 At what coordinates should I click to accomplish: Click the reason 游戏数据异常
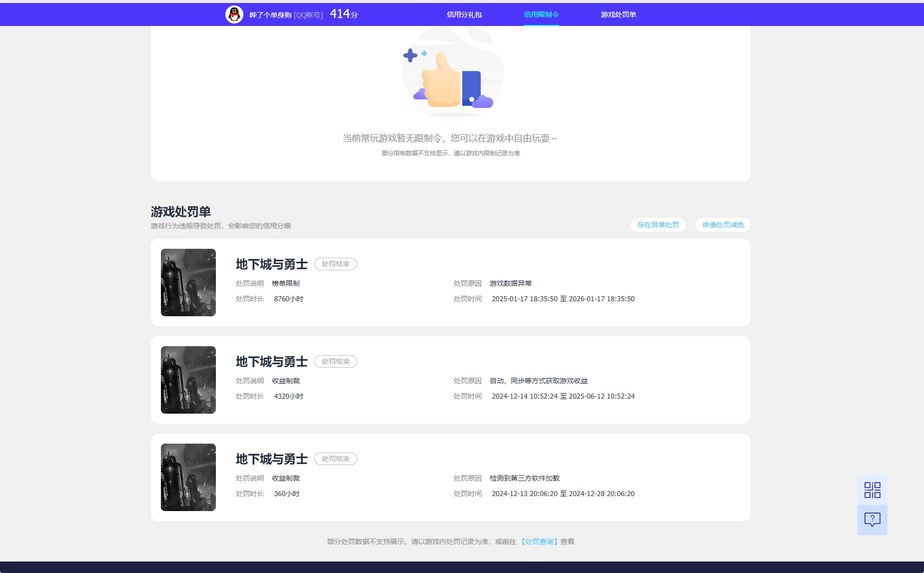point(511,283)
